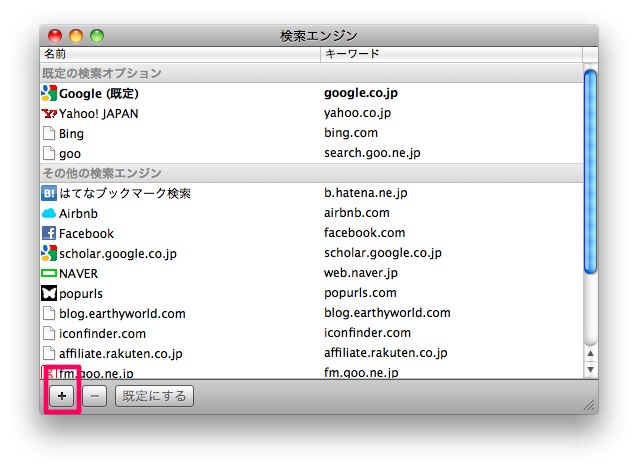Click the yellow minimize window button
This screenshot has height=469, width=638.
[x=76, y=36]
